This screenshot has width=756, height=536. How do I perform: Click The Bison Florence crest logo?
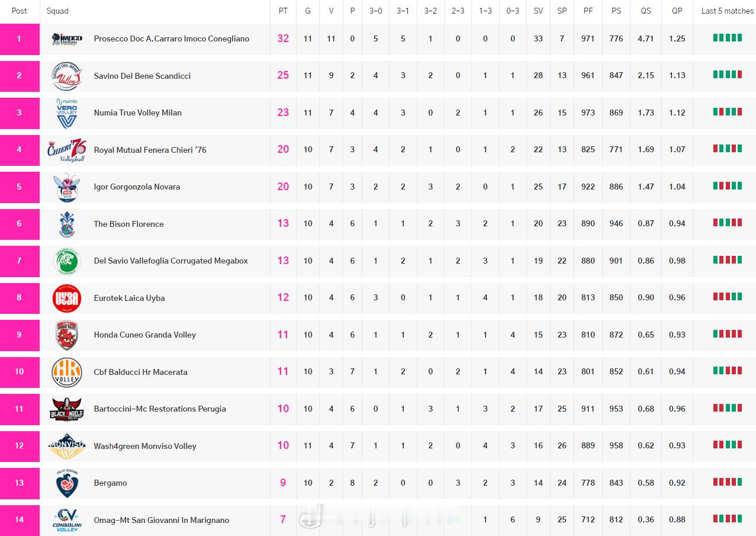[x=67, y=224]
